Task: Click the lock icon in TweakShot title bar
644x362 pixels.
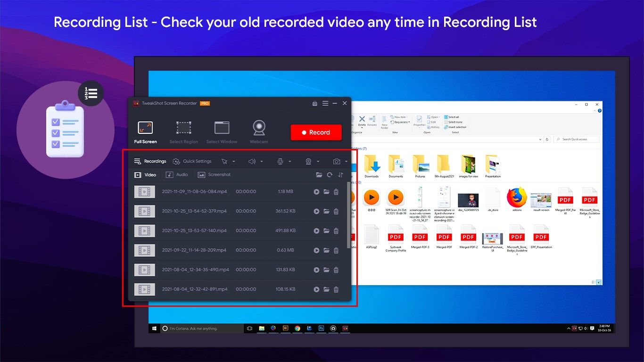Action: pyautogui.click(x=315, y=103)
